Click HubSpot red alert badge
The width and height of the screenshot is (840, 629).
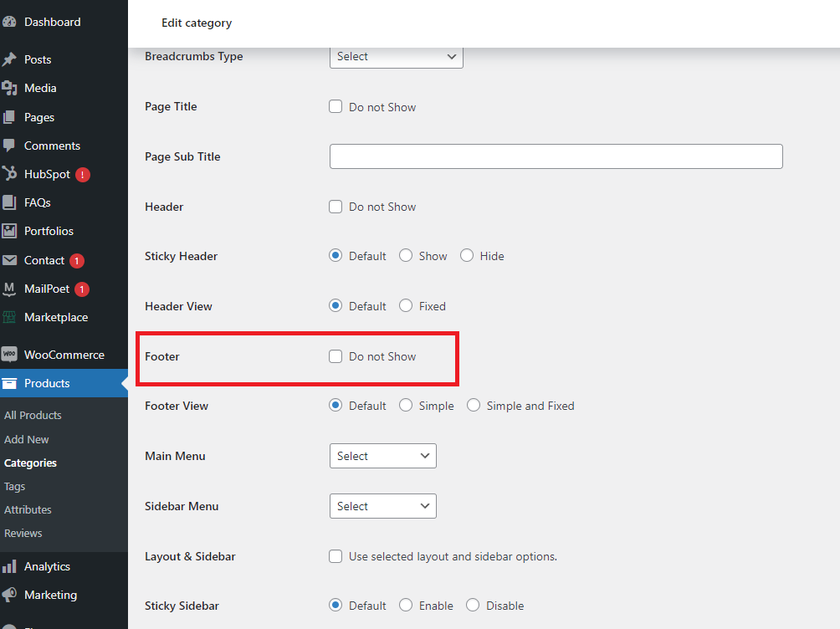tap(83, 175)
